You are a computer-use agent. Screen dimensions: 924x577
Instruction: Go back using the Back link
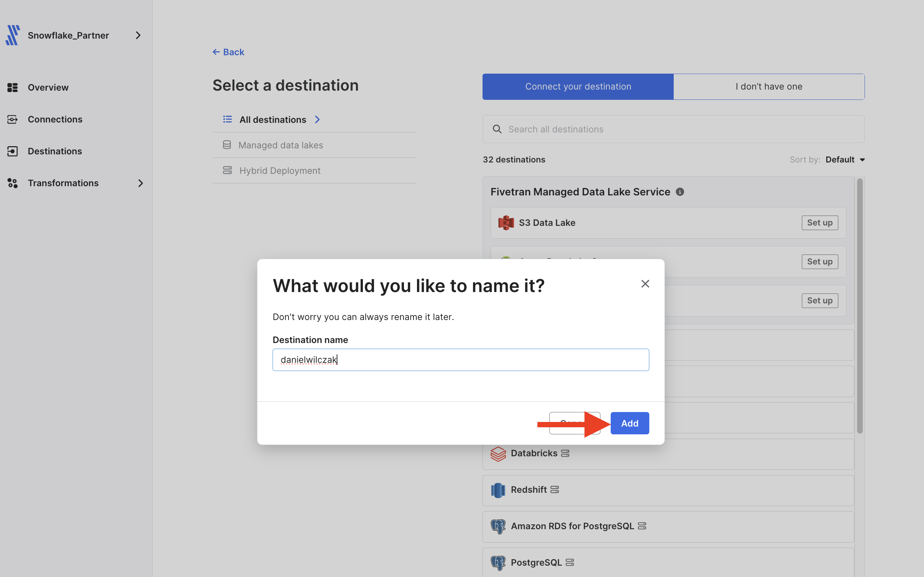[228, 52]
